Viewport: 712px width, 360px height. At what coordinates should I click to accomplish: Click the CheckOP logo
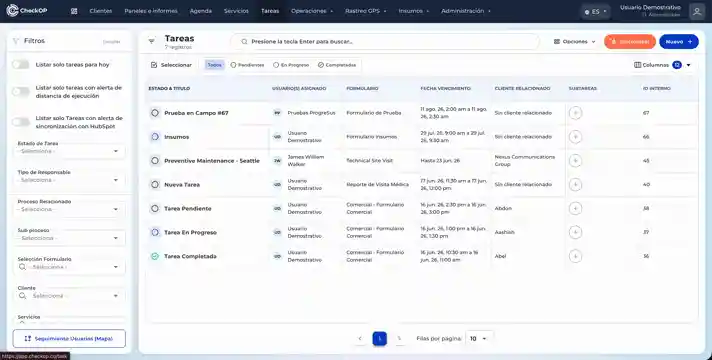coord(27,10)
